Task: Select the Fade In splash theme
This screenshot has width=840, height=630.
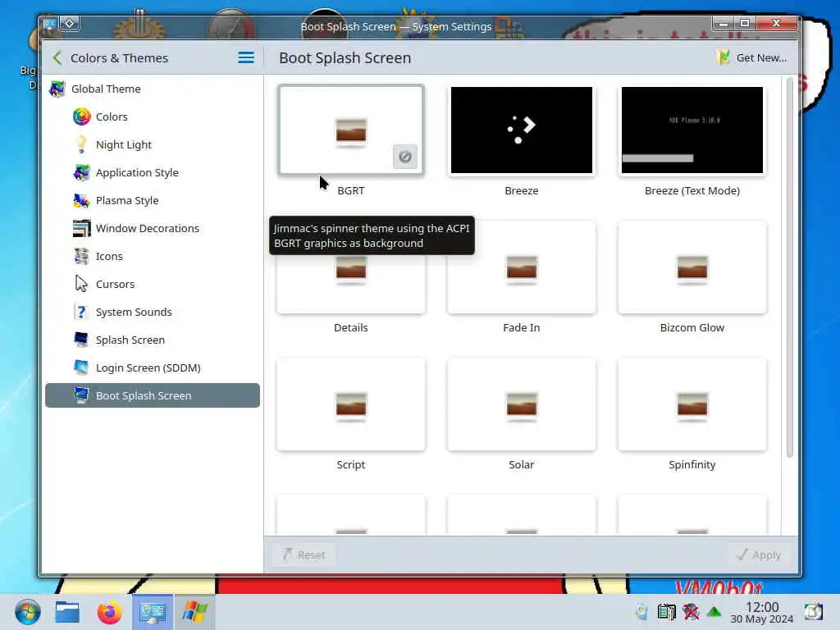Action: (x=521, y=268)
